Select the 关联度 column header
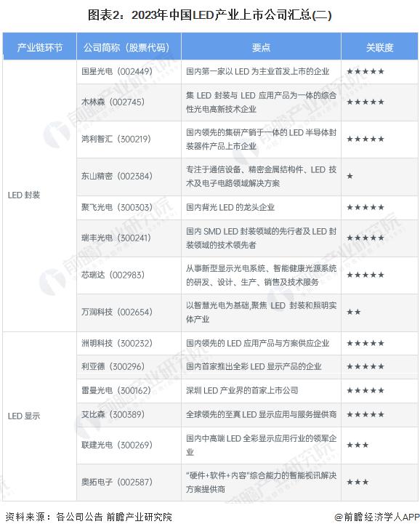The image size is (420, 532). pyautogui.click(x=379, y=47)
